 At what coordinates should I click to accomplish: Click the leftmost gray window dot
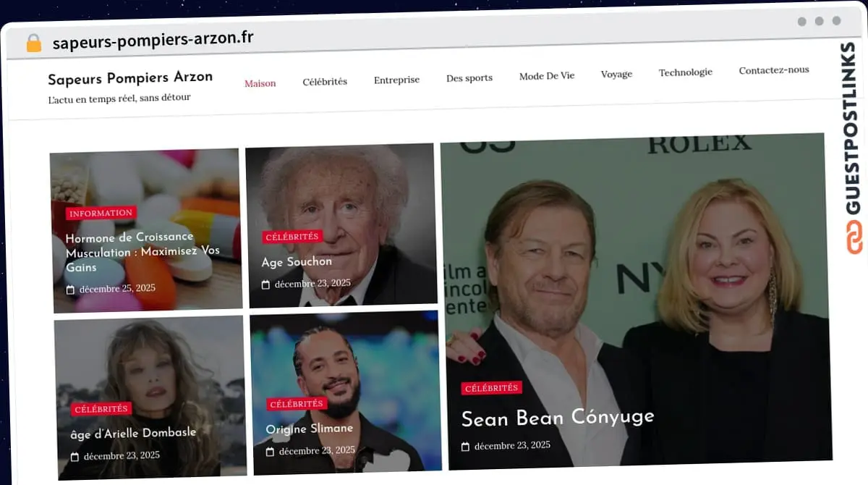point(801,21)
